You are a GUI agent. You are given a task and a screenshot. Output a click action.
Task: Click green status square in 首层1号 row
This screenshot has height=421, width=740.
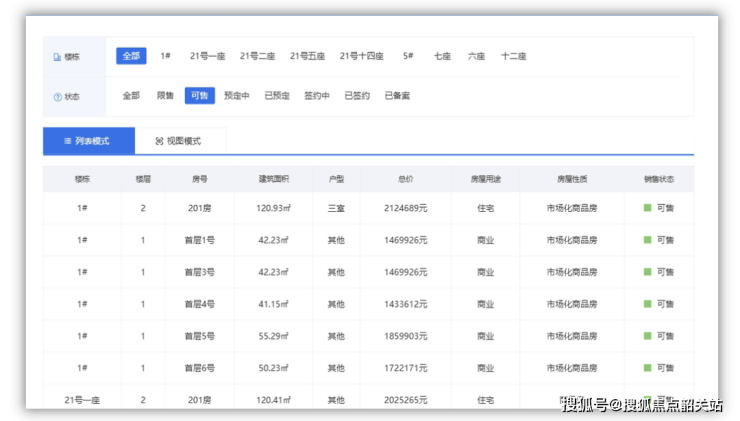(646, 240)
